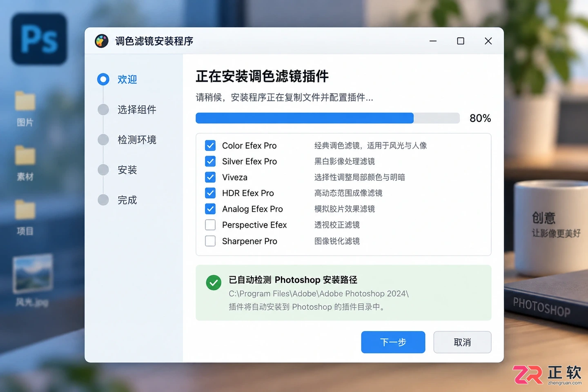Click the Photoshop install path text

pyautogui.click(x=318, y=294)
